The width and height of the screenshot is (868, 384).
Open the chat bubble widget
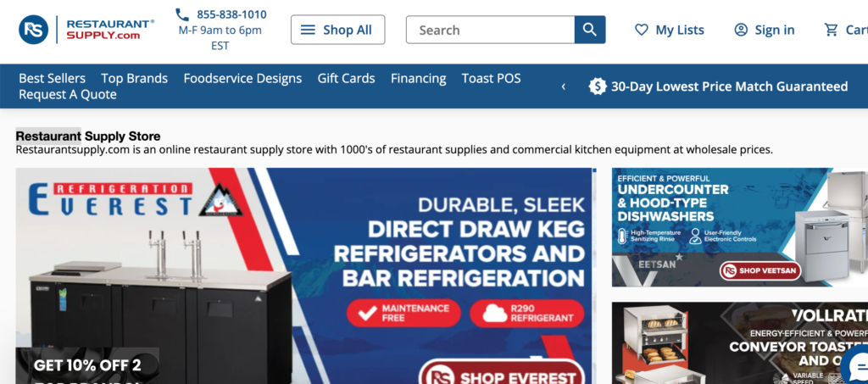[856, 365]
